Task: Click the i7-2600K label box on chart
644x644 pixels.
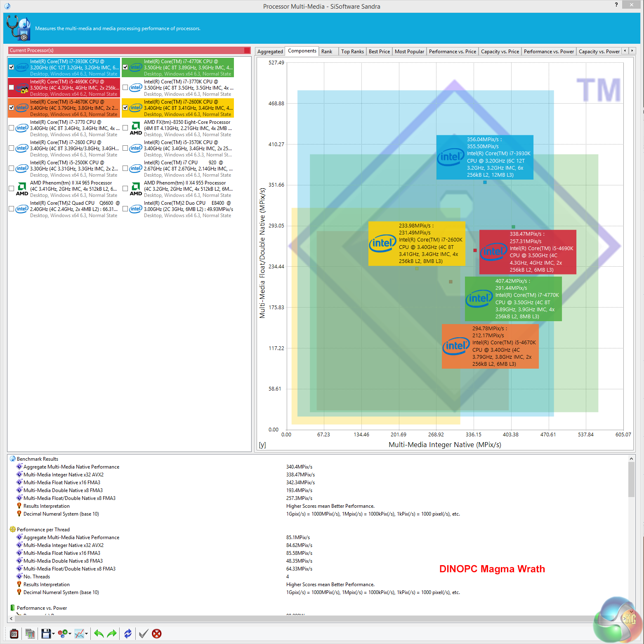Action: (417, 244)
